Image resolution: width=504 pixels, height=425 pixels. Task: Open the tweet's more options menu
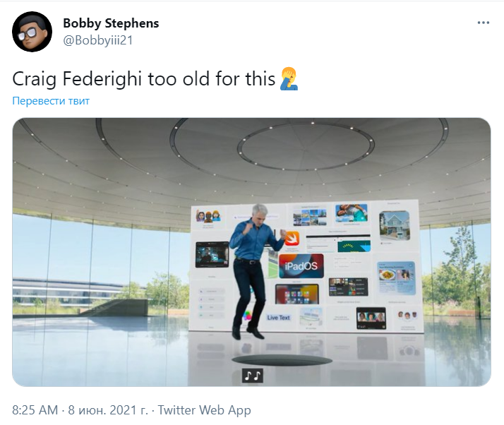pyautogui.click(x=483, y=23)
